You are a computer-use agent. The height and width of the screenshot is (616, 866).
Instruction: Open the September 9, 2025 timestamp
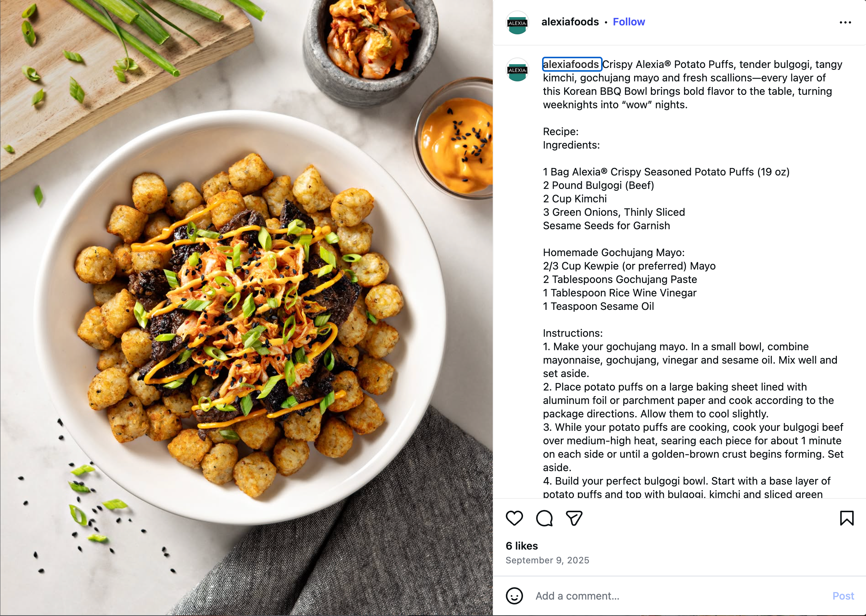547,560
